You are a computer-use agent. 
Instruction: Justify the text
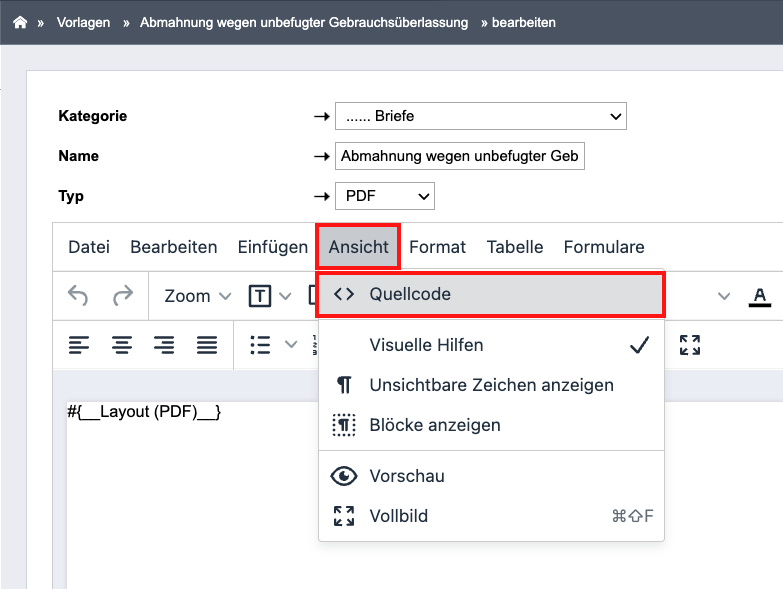point(207,345)
